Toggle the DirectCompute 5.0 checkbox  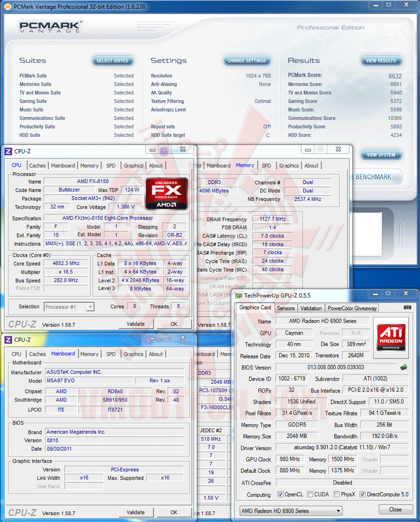[x=363, y=495]
